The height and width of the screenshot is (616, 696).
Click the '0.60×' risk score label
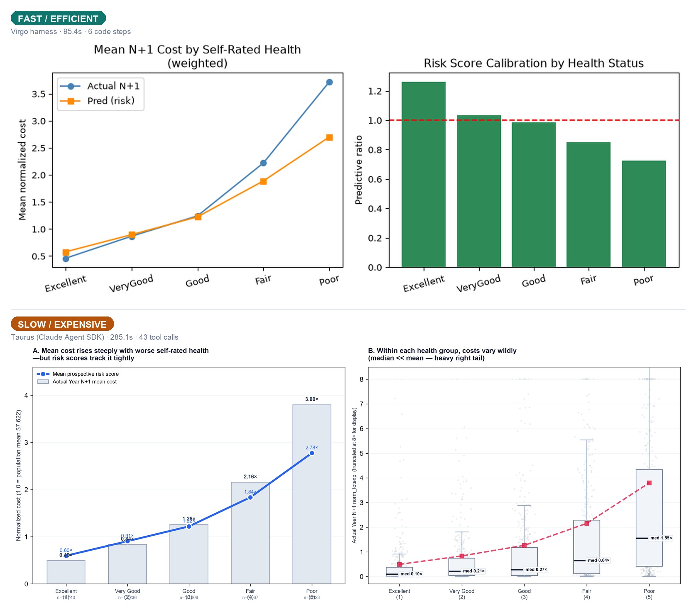click(66, 550)
